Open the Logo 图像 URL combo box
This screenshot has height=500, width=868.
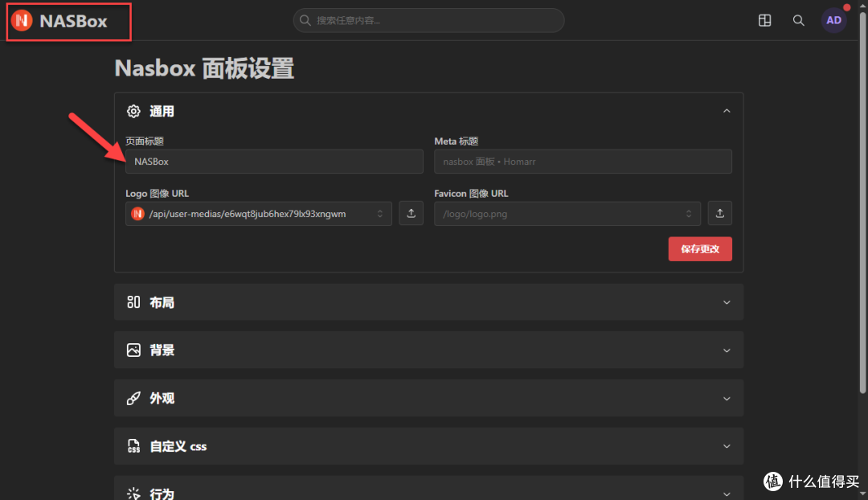tap(259, 214)
